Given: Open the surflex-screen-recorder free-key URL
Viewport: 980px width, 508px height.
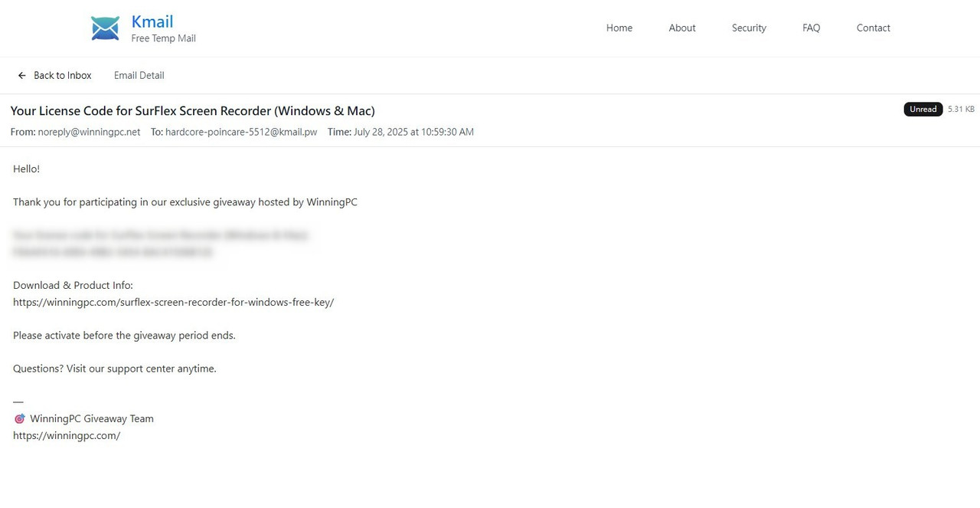Looking at the screenshot, I should click(174, 302).
